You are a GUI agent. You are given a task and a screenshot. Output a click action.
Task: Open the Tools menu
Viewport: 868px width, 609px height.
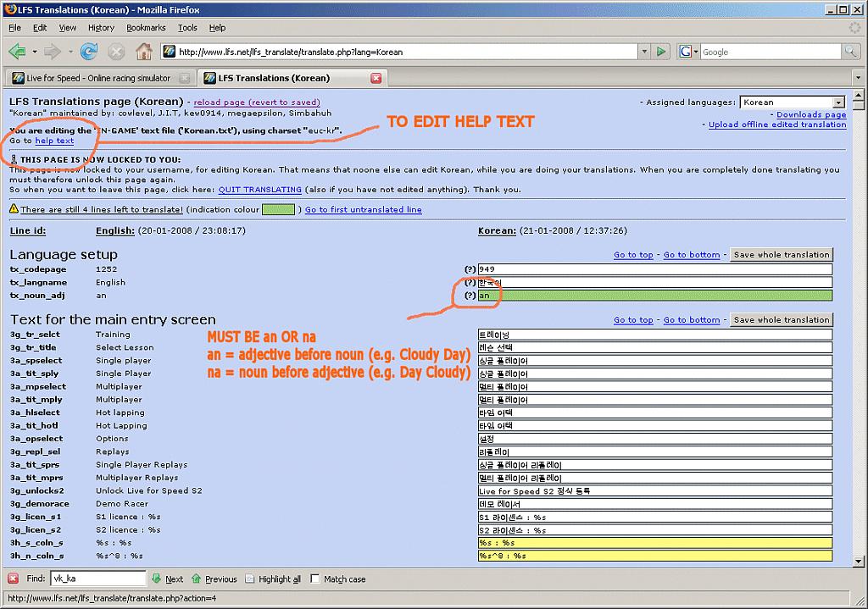coord(187,28)
